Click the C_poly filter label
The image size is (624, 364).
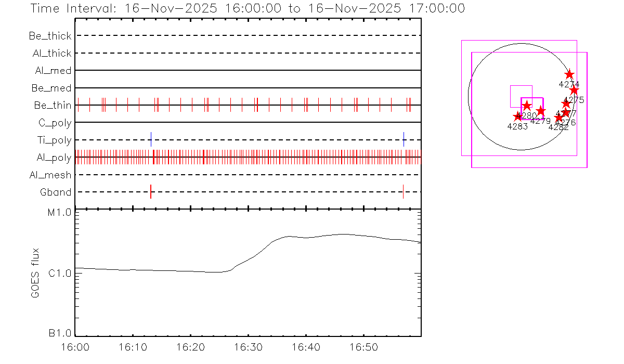pos(54,123)
